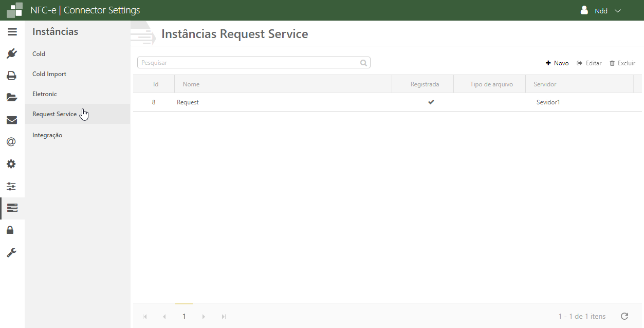Image resolution: width=644 pixels, height=328 pixels.
Task: Open the gear settings icon in sidebar
Action: tap(11, 164)
